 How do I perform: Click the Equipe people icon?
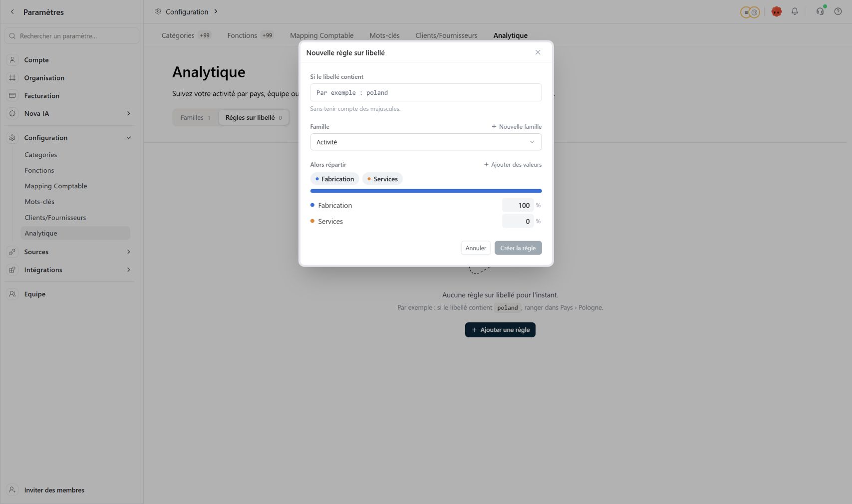(12, 294)
